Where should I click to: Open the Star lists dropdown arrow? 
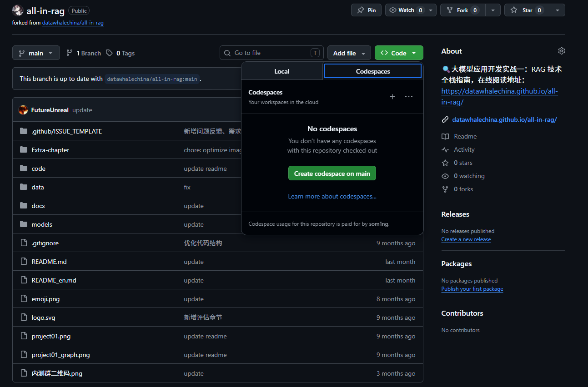pos(558,10)
